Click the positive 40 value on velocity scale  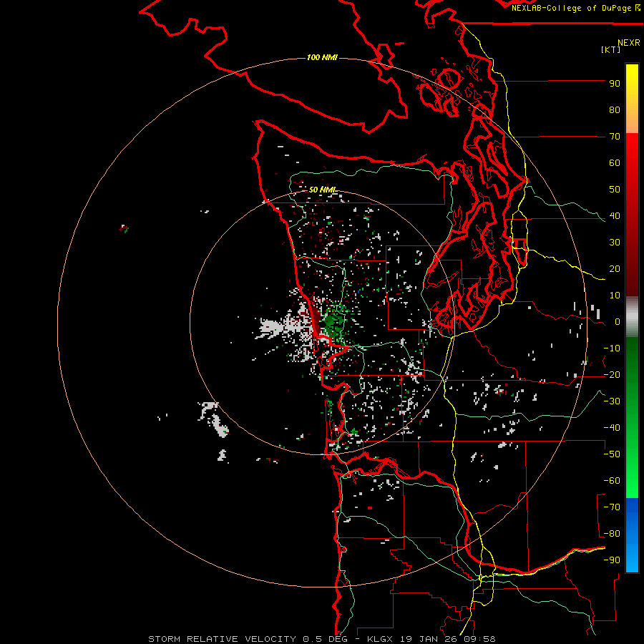pos(615,216)
